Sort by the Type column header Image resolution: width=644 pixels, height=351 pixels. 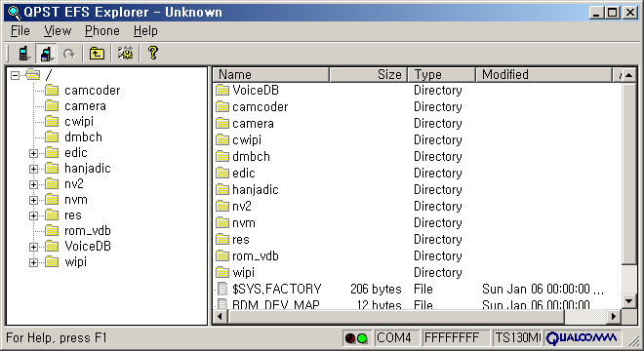click(441, 75)
